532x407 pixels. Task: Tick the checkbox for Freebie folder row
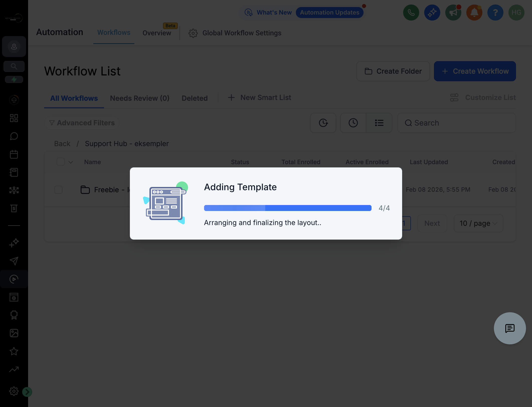(x=58, y=190)
